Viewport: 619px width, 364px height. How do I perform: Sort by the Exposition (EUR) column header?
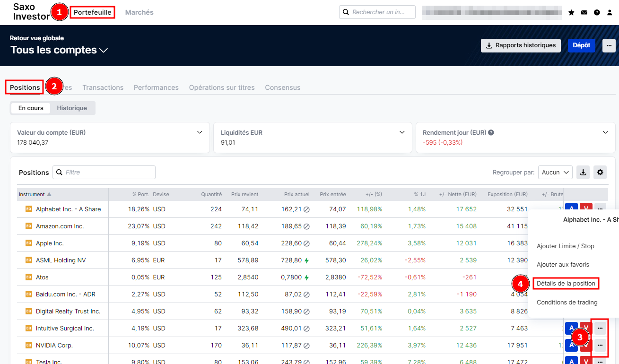click(x=507, y=194)
